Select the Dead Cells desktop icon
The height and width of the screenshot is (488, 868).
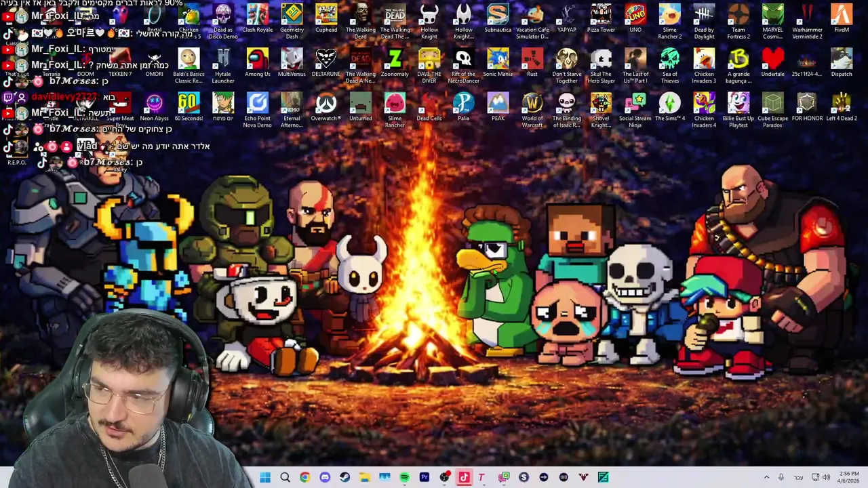(429, 107)
